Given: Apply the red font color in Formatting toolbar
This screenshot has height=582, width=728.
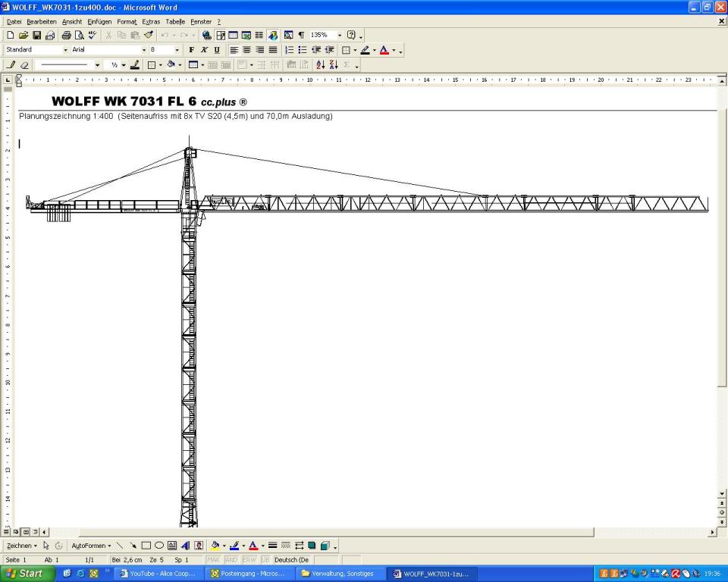Looking at the screenshot, I should (x=384, y=50).
